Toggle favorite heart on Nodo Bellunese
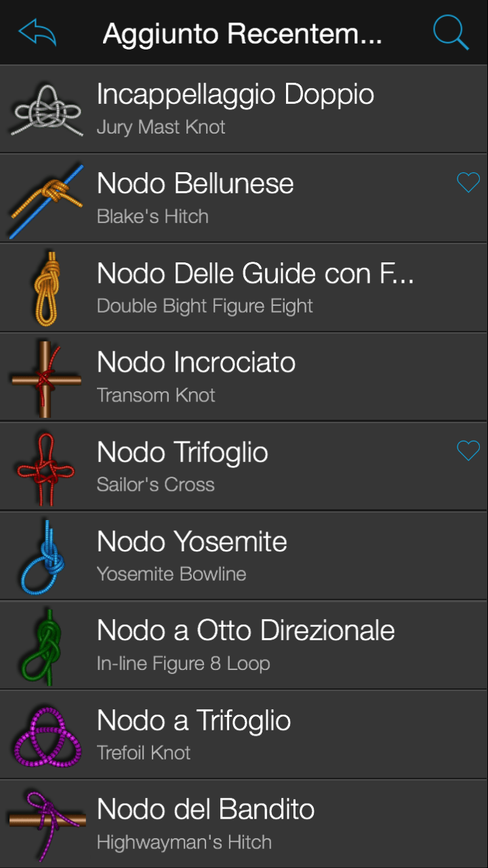The height and width of the screenshot is (868, 488). (468, 182)
